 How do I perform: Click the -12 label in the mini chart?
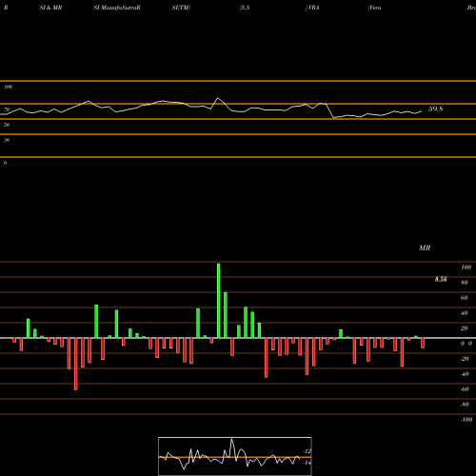(307, 451)
